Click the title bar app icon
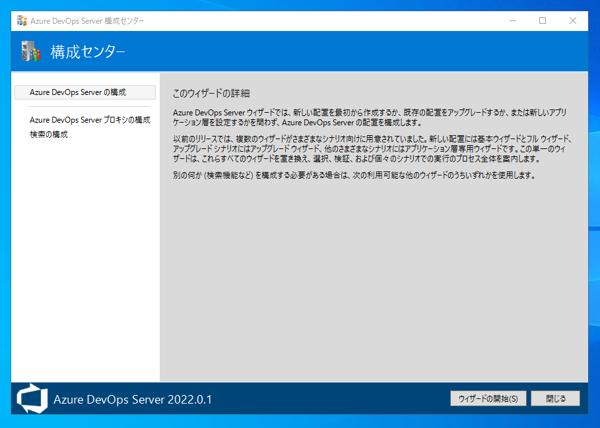The height and width of the screenshot is (428, 600). 22,21
